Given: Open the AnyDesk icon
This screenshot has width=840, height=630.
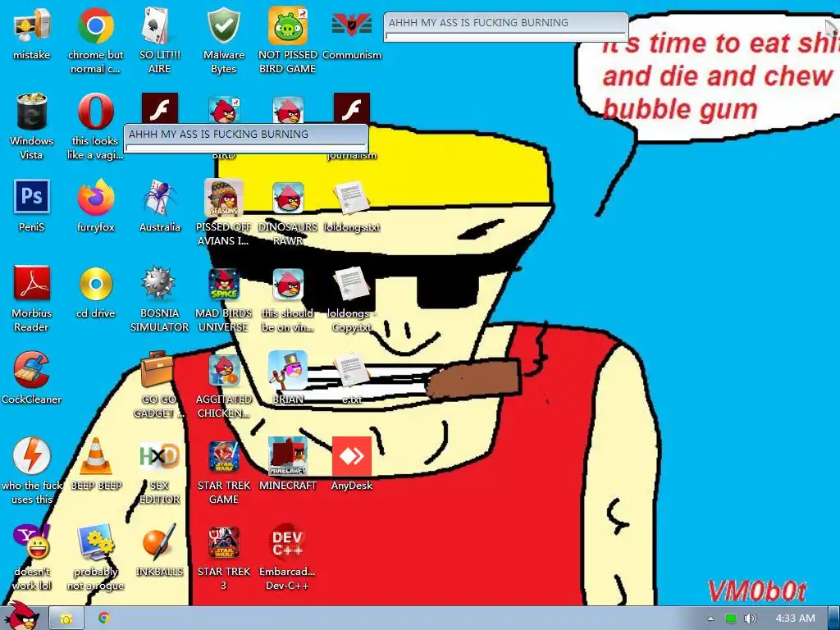Looking at the screenshot, I should point(352,455).
